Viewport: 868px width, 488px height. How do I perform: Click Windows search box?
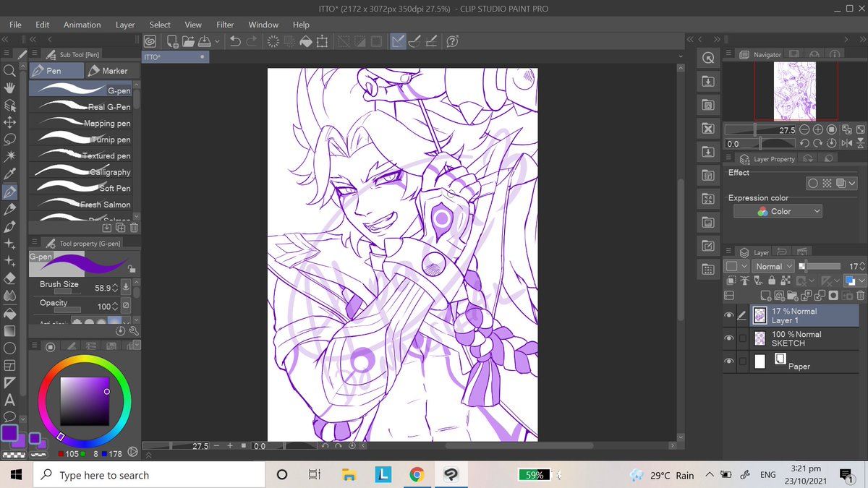coord(149,475)
